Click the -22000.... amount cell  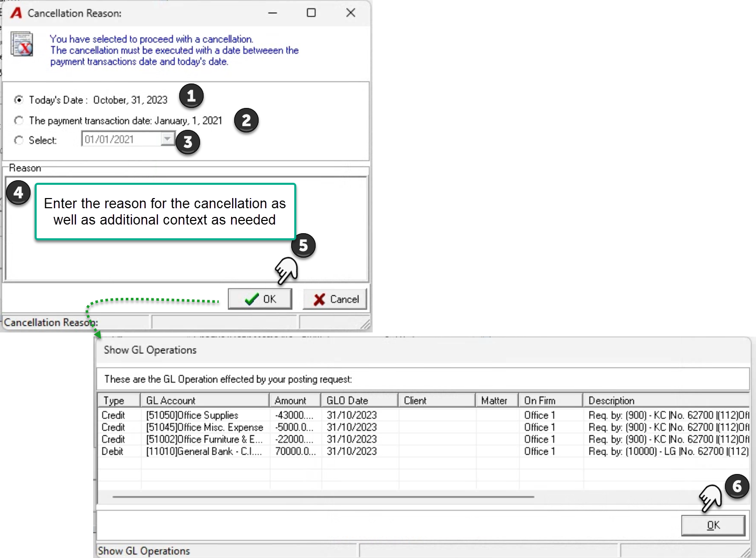coord(295,439)
